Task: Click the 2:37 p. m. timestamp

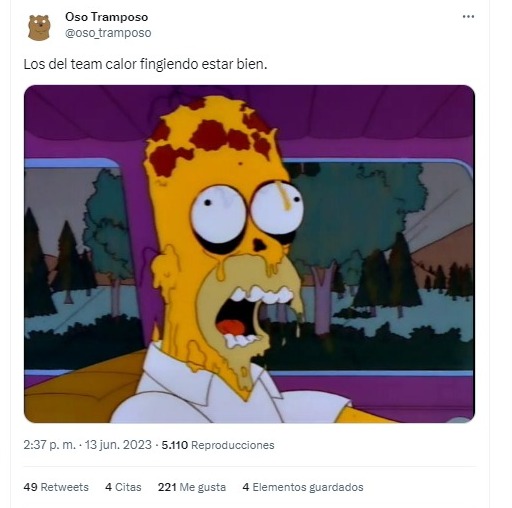Action: coord(50,445)
